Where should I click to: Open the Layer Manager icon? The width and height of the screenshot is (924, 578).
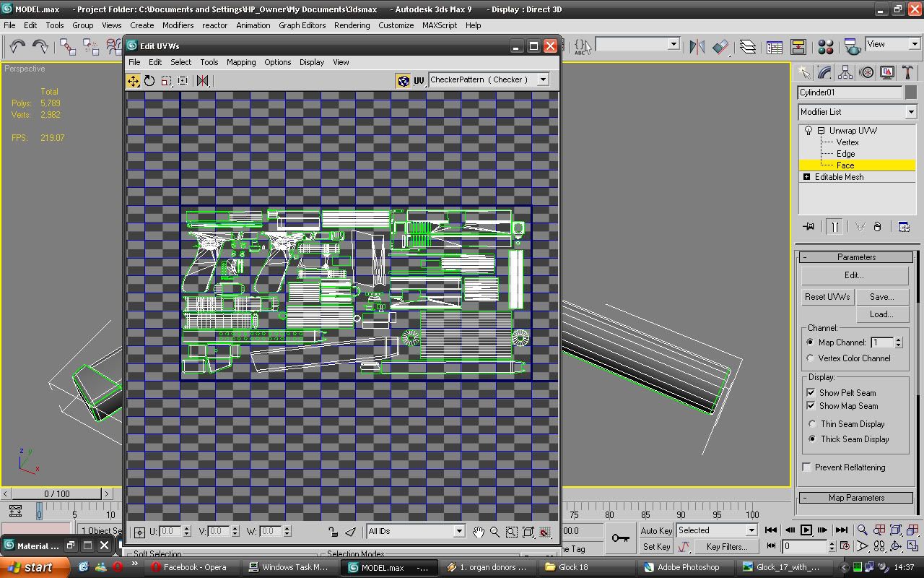point(748,46)
